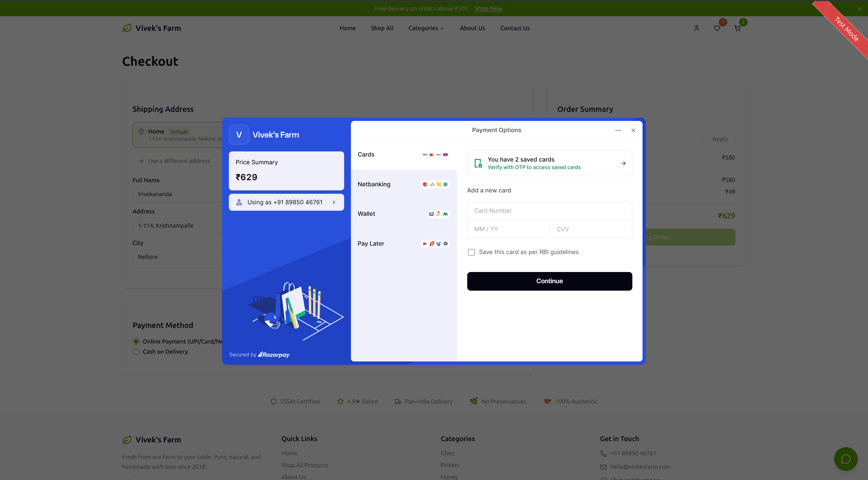This screenshot has width=868, height=480.
Task: Open the Pickles category footer link
Action: click(x=450, y=465)
